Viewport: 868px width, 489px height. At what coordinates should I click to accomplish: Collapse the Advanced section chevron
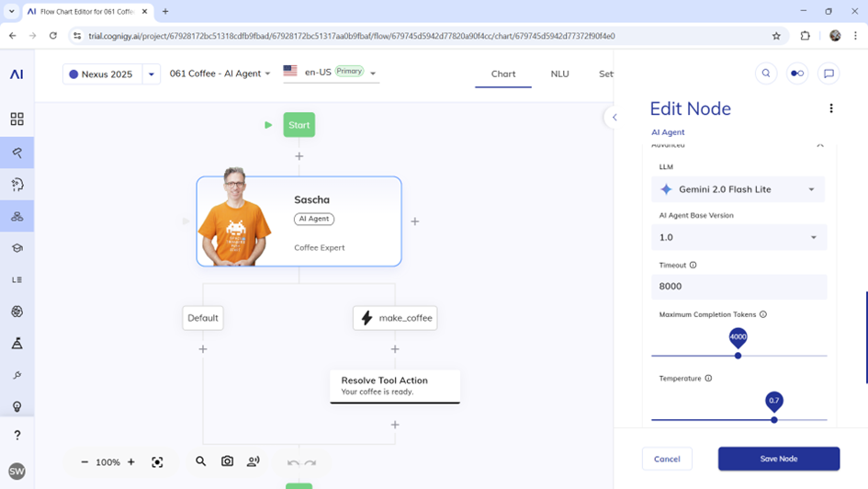820,145
